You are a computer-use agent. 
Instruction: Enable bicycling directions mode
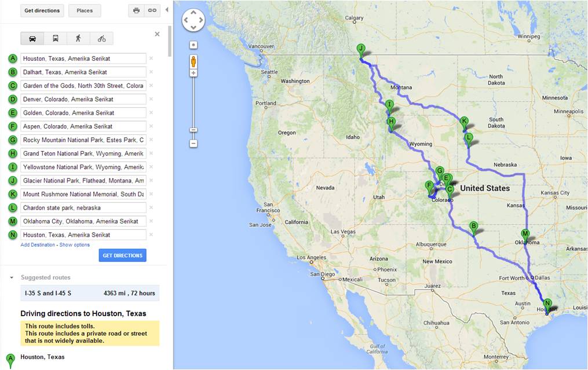pos(102,38)
